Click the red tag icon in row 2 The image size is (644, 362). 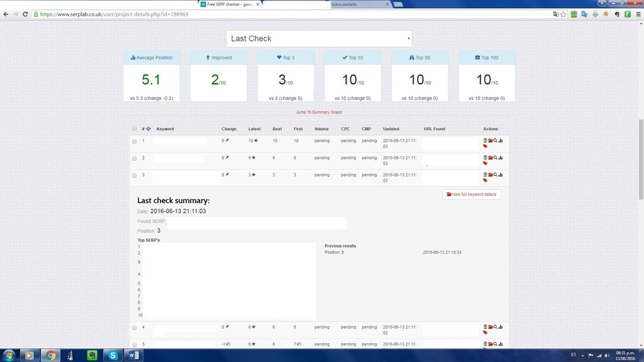point(486,163)
